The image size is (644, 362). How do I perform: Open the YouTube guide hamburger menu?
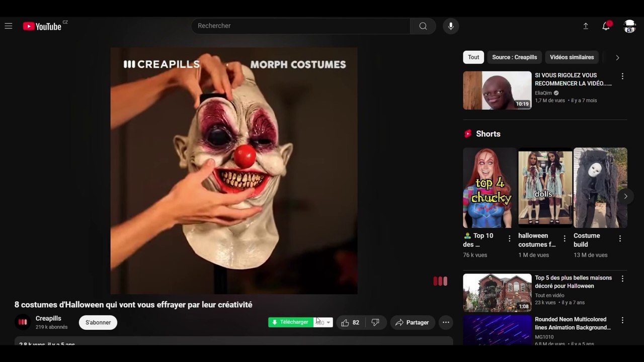pos(9,26)
